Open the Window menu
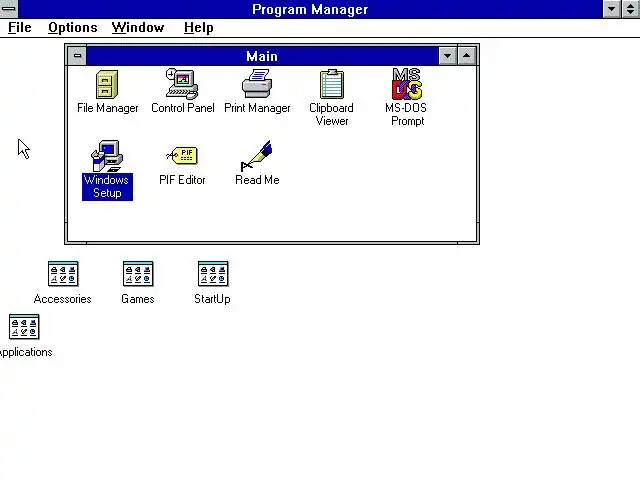640x480 pixels. coord(138,28)
